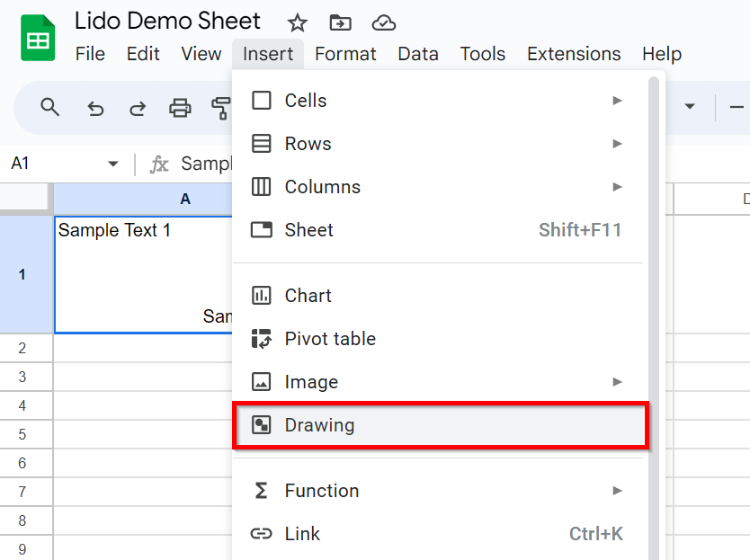
Task: Star the Lido Demo Sheet
Action: (x=297, y=22)
